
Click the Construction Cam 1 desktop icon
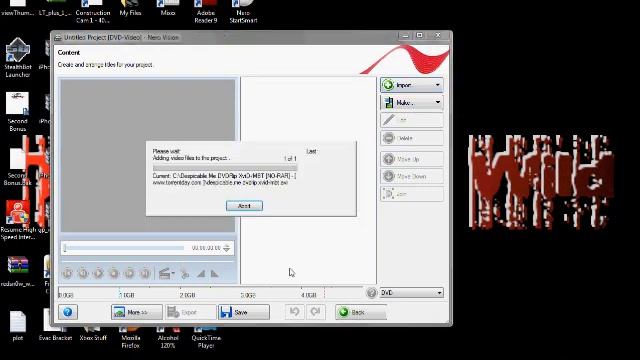click(x=93, y=11)
